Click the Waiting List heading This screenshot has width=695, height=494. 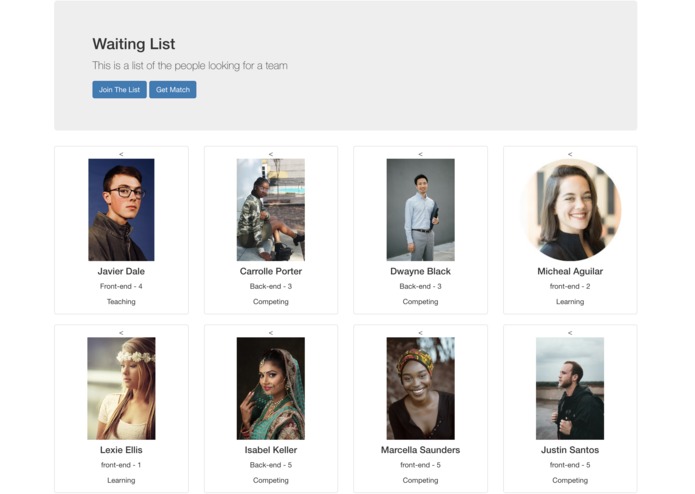click(x=134, y=44)
